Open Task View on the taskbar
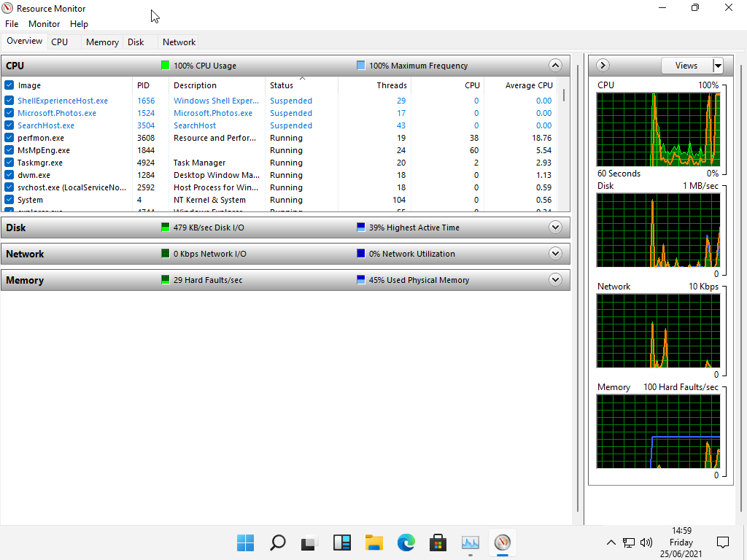 tap(310, 542)
